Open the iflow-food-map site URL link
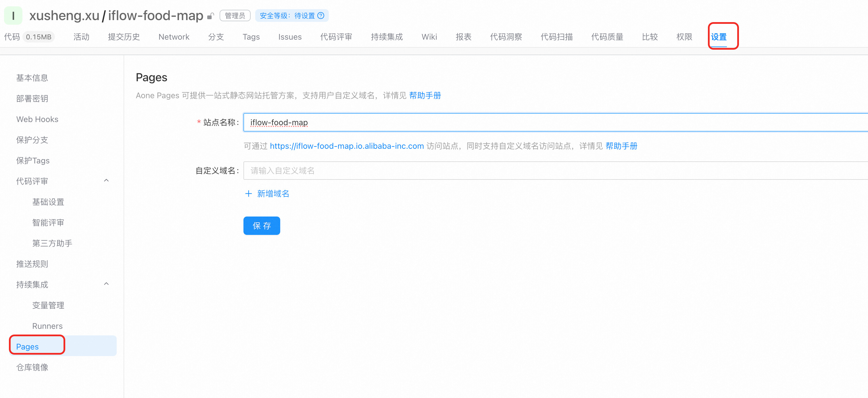Viewport: 868px width, 398px height. tap(346, 146)
